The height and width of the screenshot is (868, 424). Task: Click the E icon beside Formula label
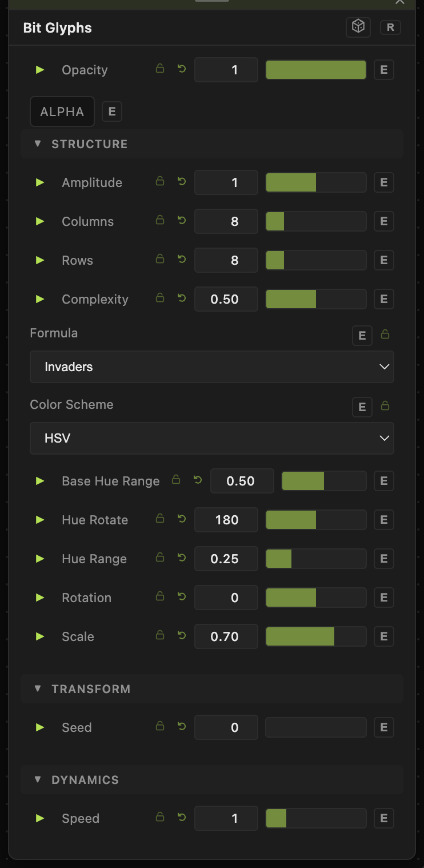pos(362,336)
